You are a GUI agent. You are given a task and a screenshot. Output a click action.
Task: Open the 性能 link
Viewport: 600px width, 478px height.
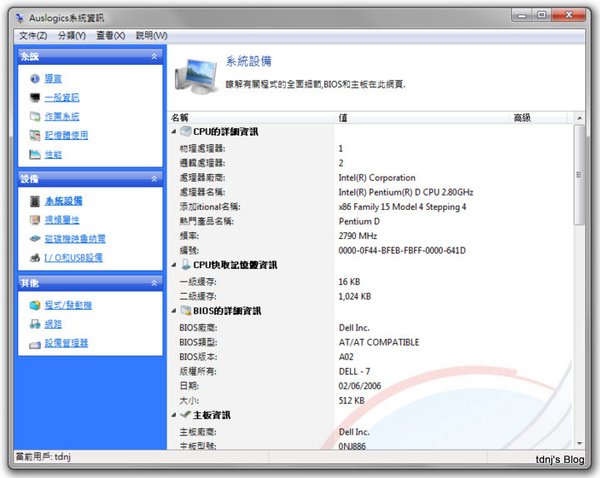(x=53, y=154)
